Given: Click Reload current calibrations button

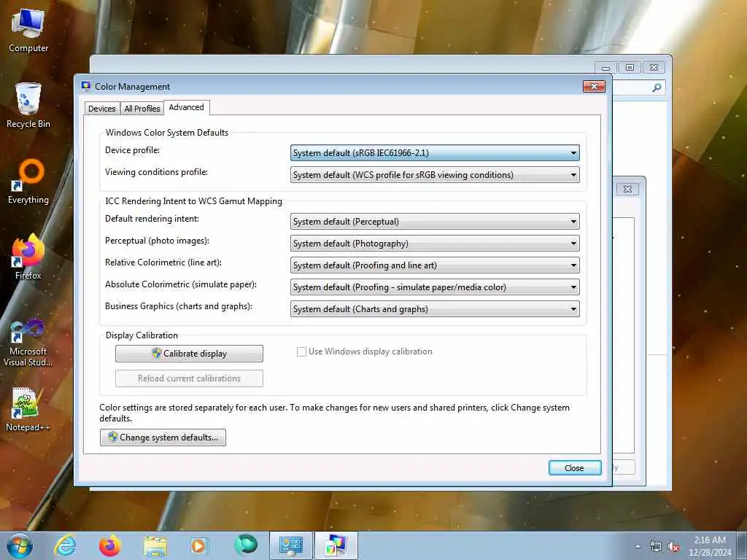Looking at the screenshot, I should point(189,378).
